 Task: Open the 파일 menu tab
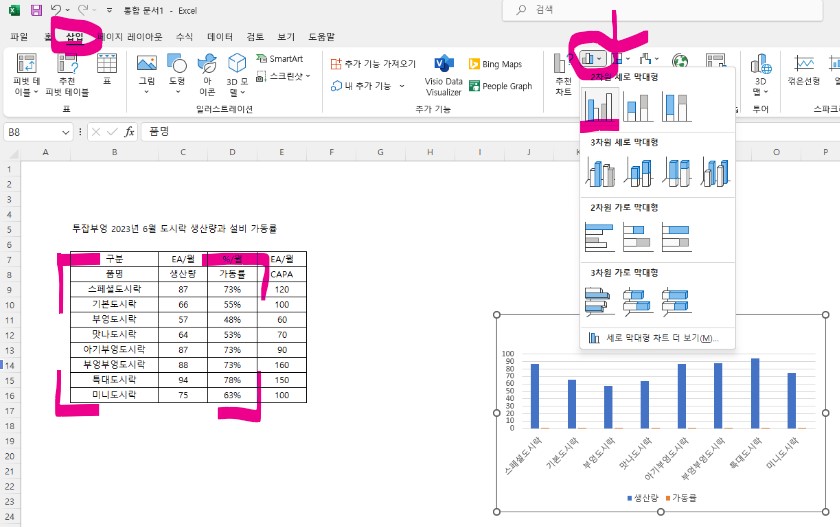[19, 36]
